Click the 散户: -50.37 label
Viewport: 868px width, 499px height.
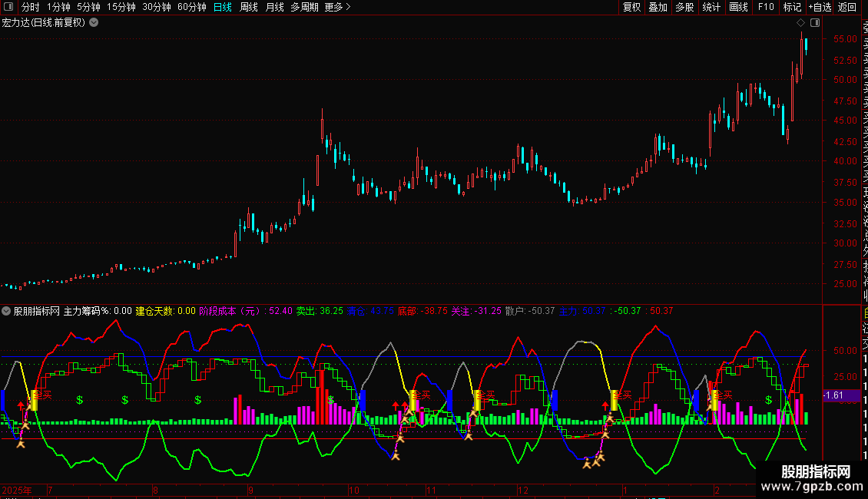tap(530, 311)
